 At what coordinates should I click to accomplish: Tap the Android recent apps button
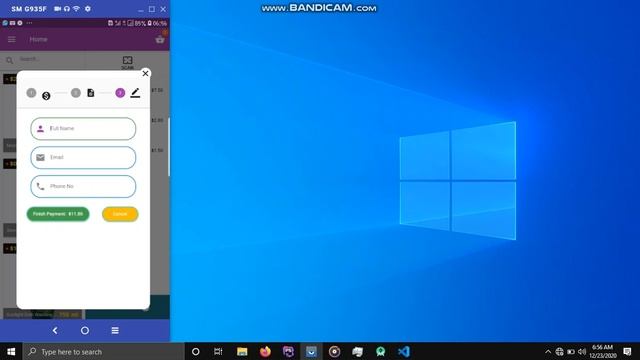pos(115,330)
